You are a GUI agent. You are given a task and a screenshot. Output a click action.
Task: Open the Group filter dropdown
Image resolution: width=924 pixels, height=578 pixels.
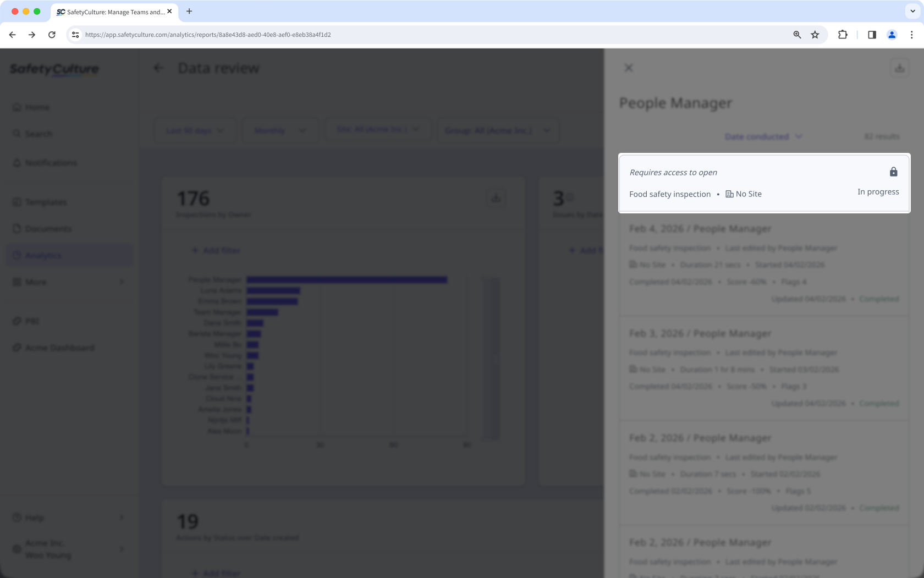pos(498,130)
